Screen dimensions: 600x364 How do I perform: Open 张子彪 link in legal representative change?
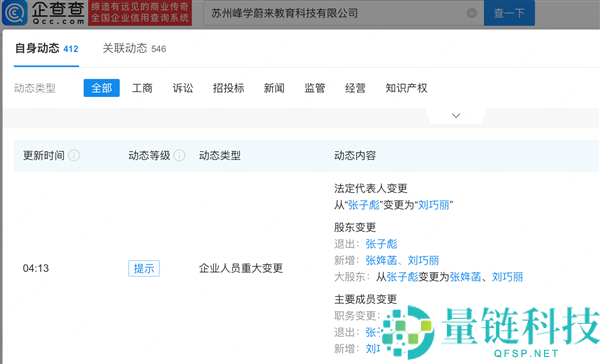click(x=364, y=205)
